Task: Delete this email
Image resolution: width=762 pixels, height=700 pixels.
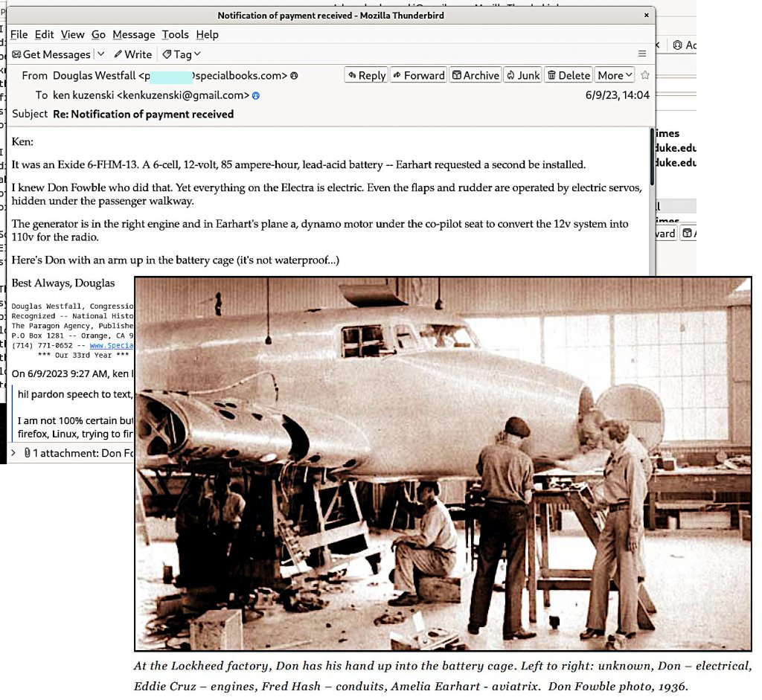Action: click(x=568, y=75)
